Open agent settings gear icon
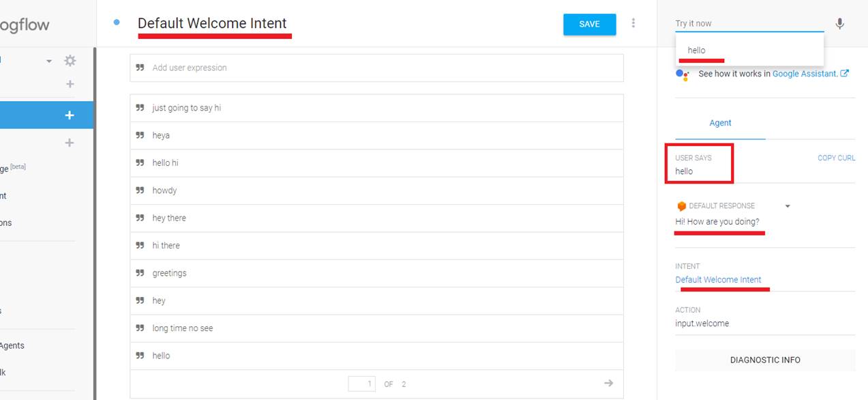Viewport: 868px width, 400px height. tap(70, 61)
